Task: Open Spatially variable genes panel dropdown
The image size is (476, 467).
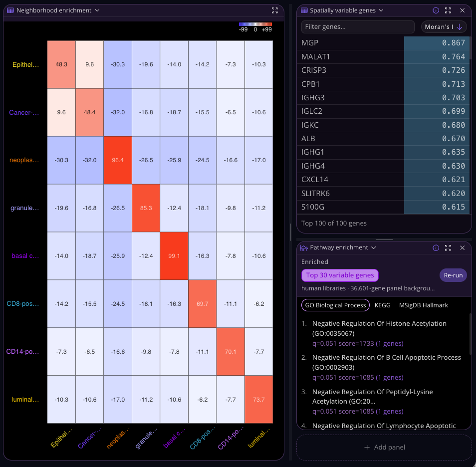Action: tap(381, 10)
